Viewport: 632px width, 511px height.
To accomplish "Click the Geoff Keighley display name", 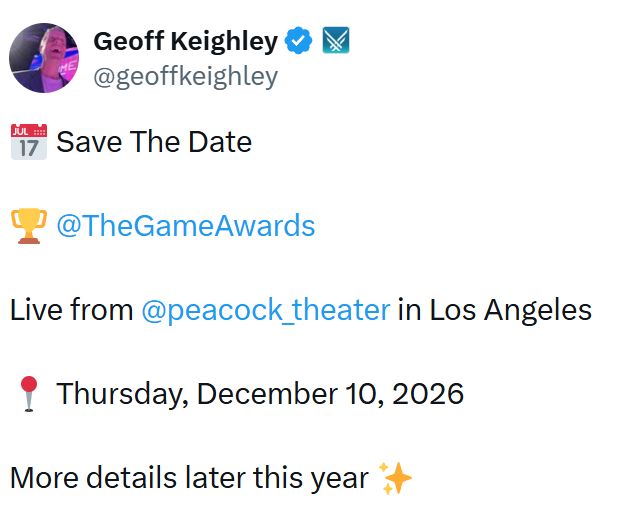I will [x=185, y=41].
